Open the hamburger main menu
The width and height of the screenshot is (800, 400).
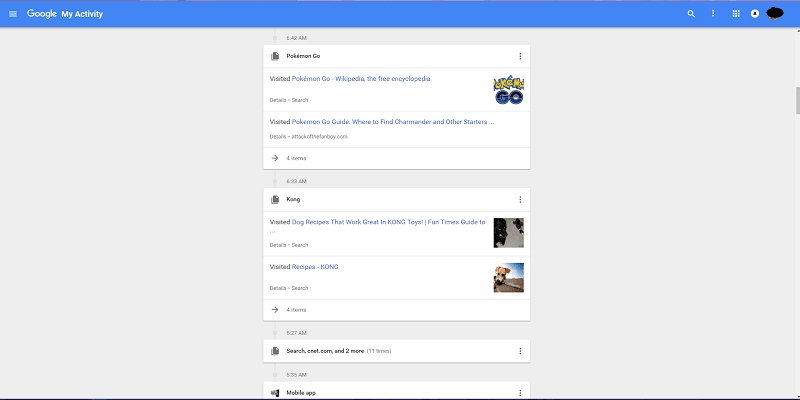click(x=13, y=14)
